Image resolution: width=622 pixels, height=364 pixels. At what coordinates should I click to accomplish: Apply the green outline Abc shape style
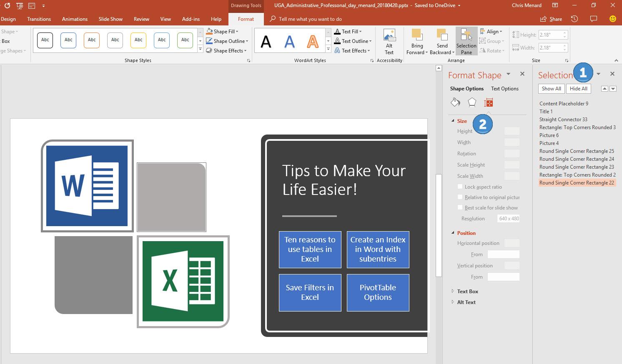tap(185, 40)
